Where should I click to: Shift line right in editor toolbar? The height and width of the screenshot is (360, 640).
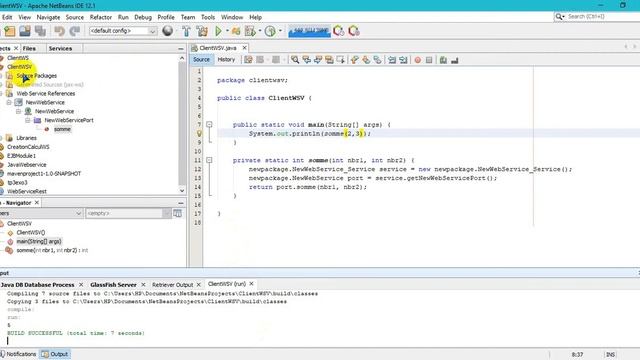[x=403, y=60]
